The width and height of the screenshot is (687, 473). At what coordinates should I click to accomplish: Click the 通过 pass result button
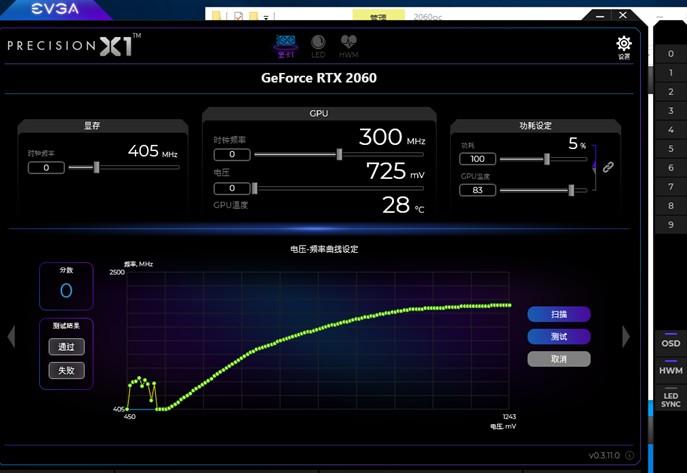click(66, 347)
